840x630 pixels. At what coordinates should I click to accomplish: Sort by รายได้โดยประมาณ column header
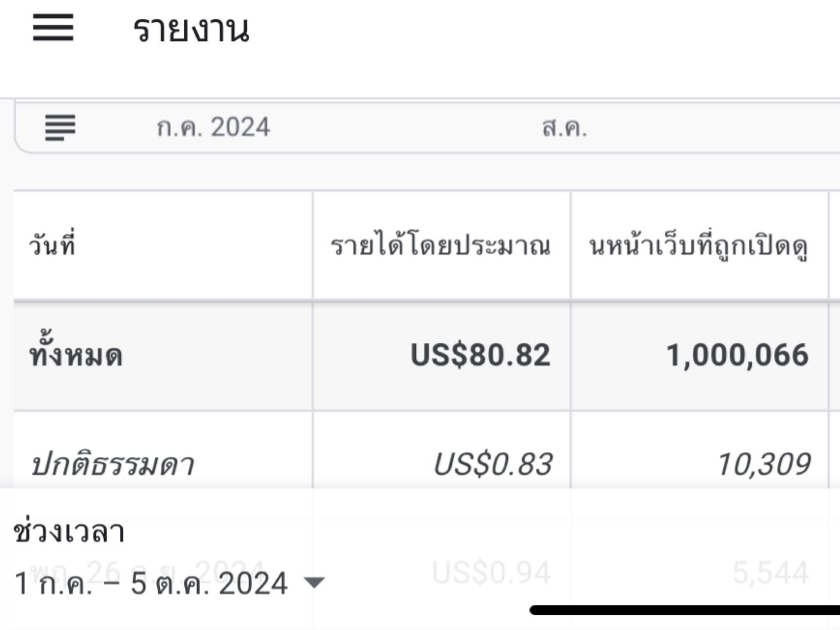440,246
